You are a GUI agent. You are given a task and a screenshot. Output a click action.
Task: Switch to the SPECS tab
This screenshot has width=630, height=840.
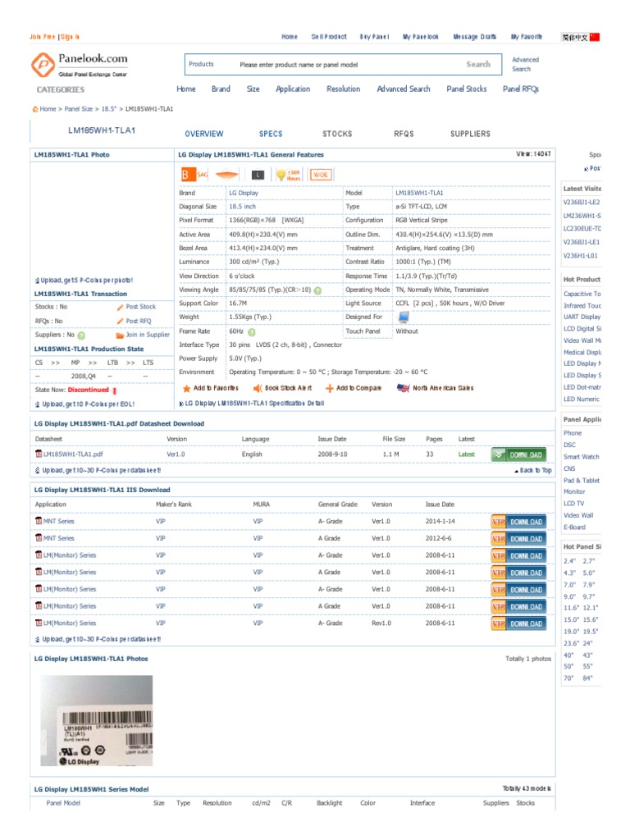pos(271,134)
